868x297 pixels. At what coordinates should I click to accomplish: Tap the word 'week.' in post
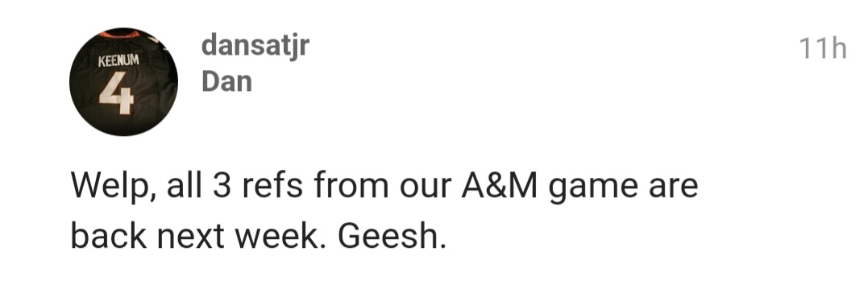pos(280,236)
